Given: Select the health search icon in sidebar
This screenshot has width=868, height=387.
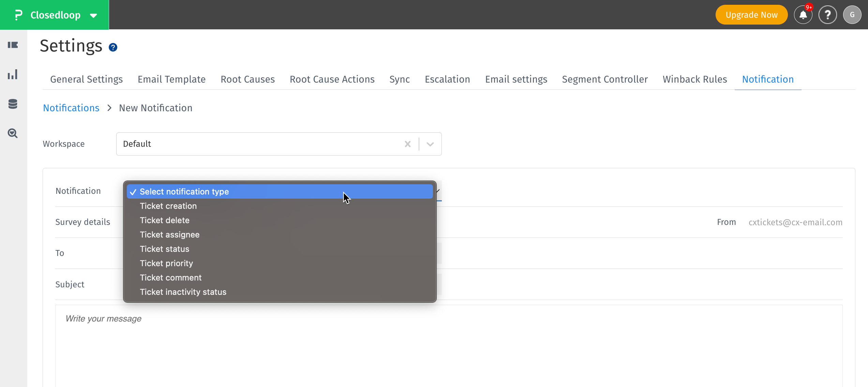Looking at the screenshot, I should click(x=13, y=133).
